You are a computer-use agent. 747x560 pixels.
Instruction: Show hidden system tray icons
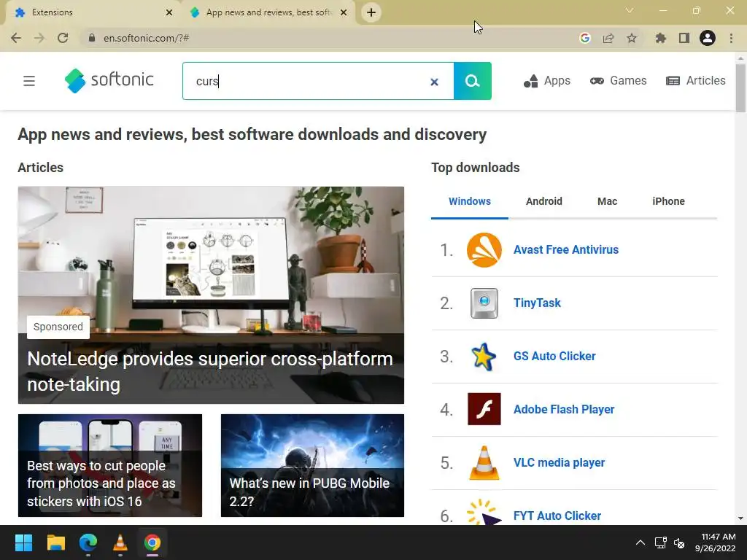(x=640, y=542)
